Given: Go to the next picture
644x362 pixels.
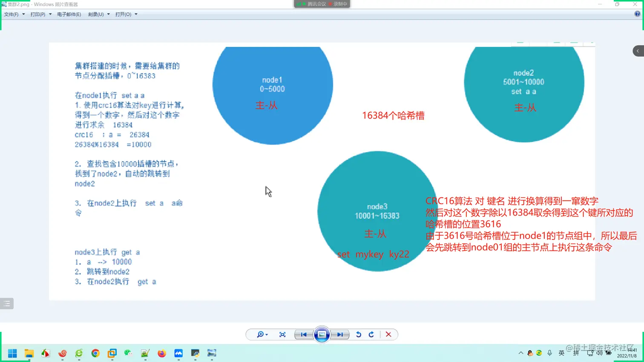Looking at the screenshot, I should (340, 334).
